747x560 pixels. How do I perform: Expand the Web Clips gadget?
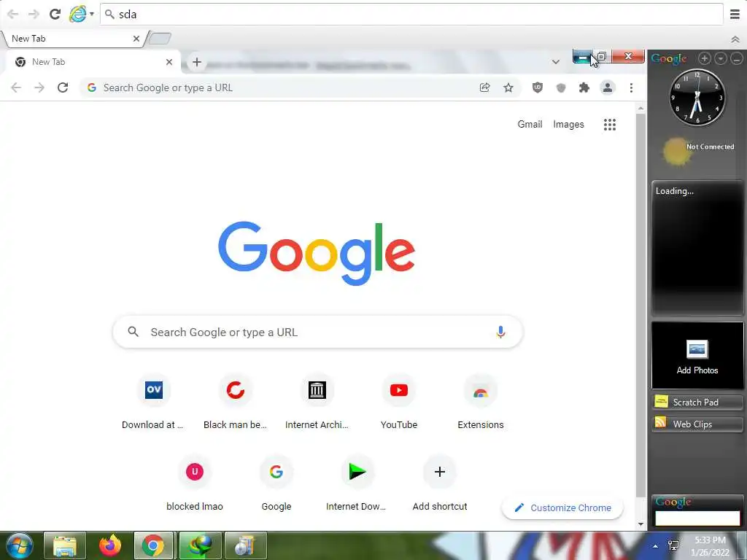pyautogui.click(x=697, y=424)
